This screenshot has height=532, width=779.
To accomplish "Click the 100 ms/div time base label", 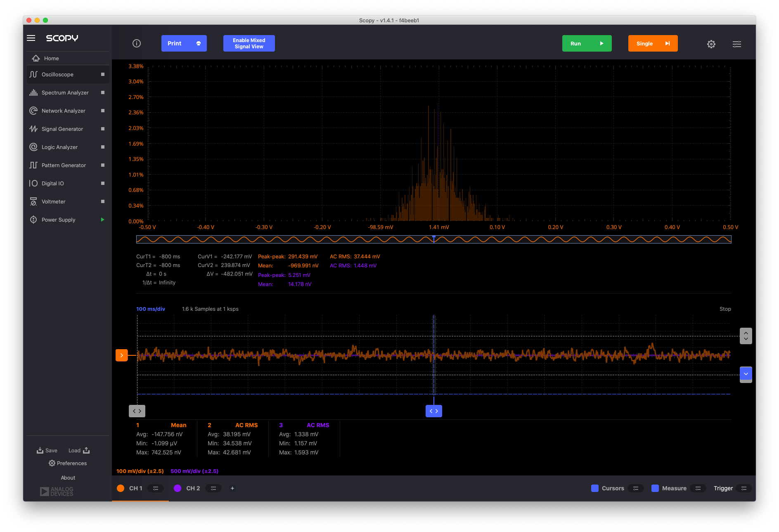I will [151, 309].
